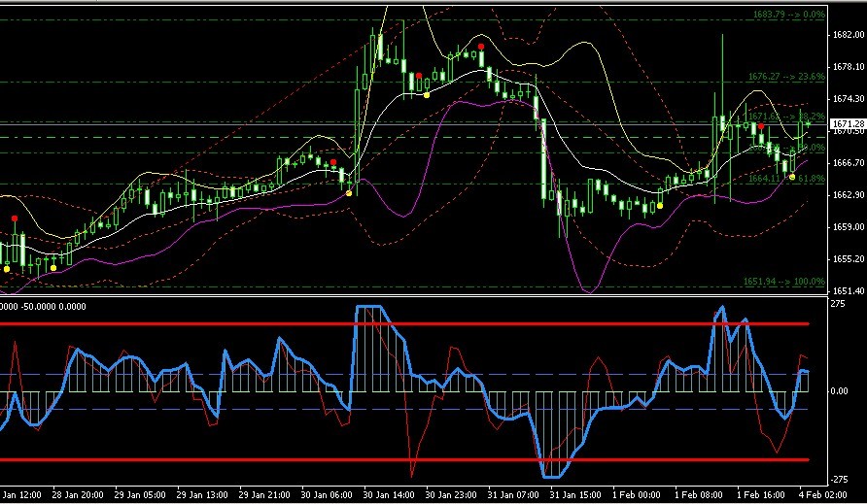
Task: Click the 1682.00 price axis label
Action: 849,35
